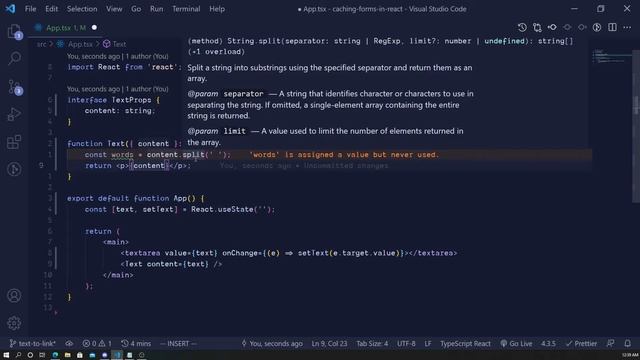Click the Prettier status item
This screenshot has height=360, width=640.
pos(582,344)
